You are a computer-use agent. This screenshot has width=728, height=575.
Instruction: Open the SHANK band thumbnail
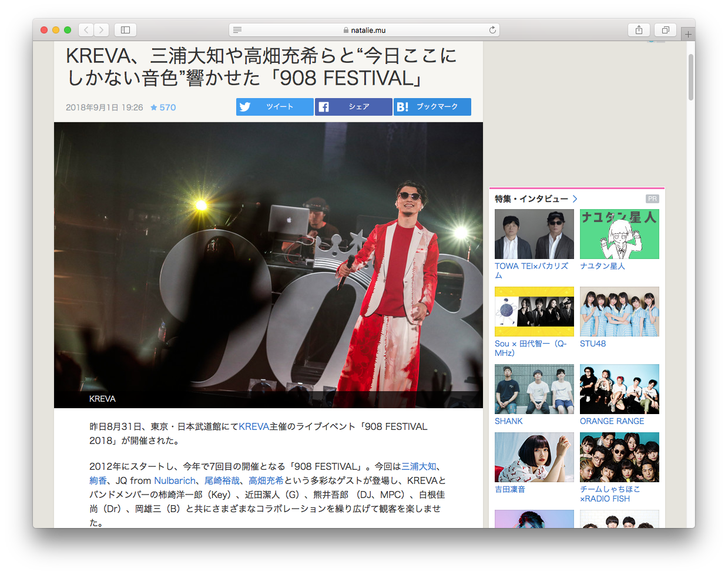point(534,389)
